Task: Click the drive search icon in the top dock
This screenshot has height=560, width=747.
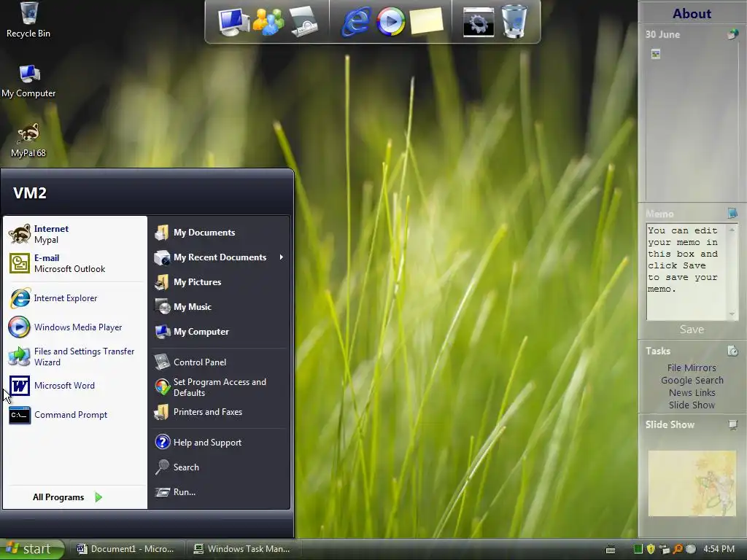Action: 303,22
